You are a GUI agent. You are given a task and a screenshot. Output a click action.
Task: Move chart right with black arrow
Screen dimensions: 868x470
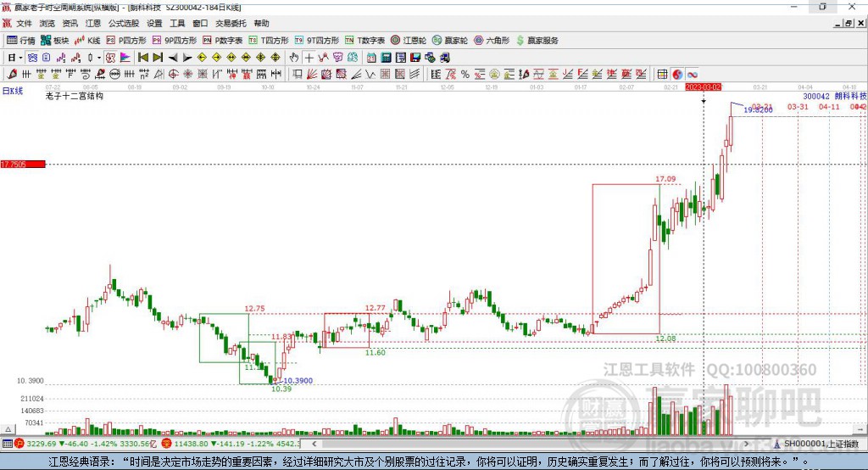187,58
